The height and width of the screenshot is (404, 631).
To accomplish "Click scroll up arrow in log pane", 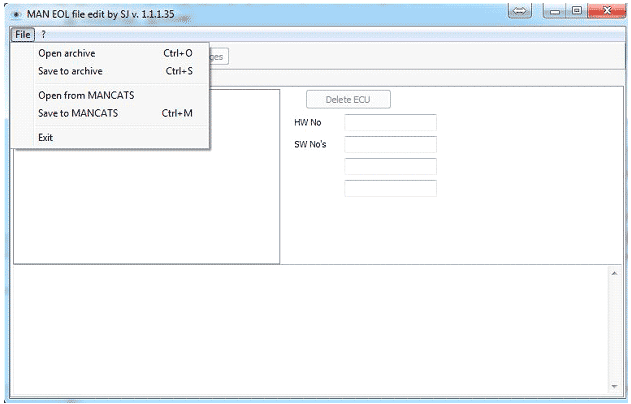I will 614,274.
